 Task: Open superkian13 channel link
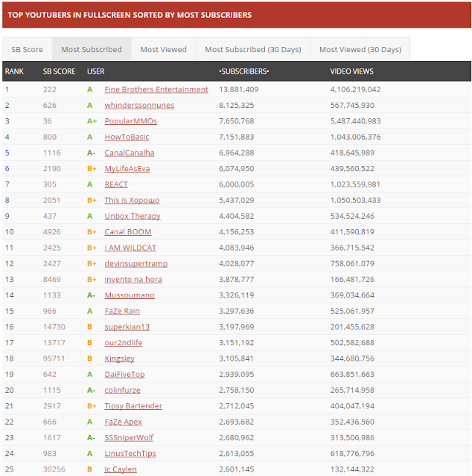tap(127, 327)
